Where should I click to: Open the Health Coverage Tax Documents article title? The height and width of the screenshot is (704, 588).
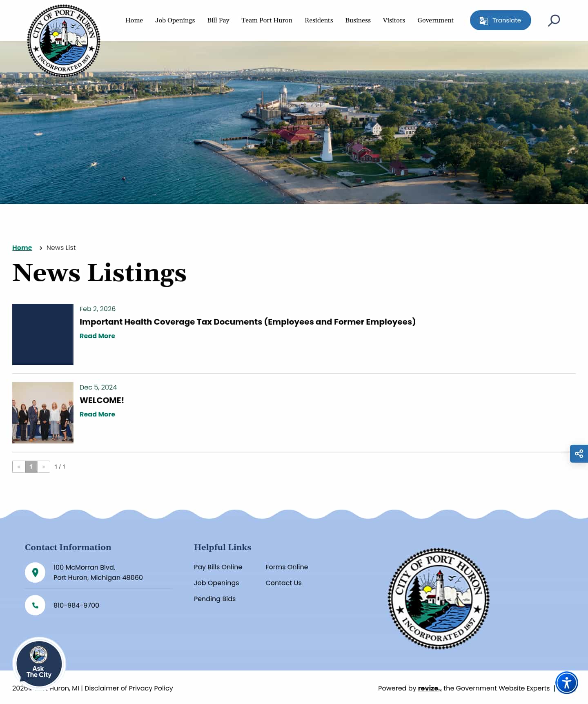[x=247, y=322]
